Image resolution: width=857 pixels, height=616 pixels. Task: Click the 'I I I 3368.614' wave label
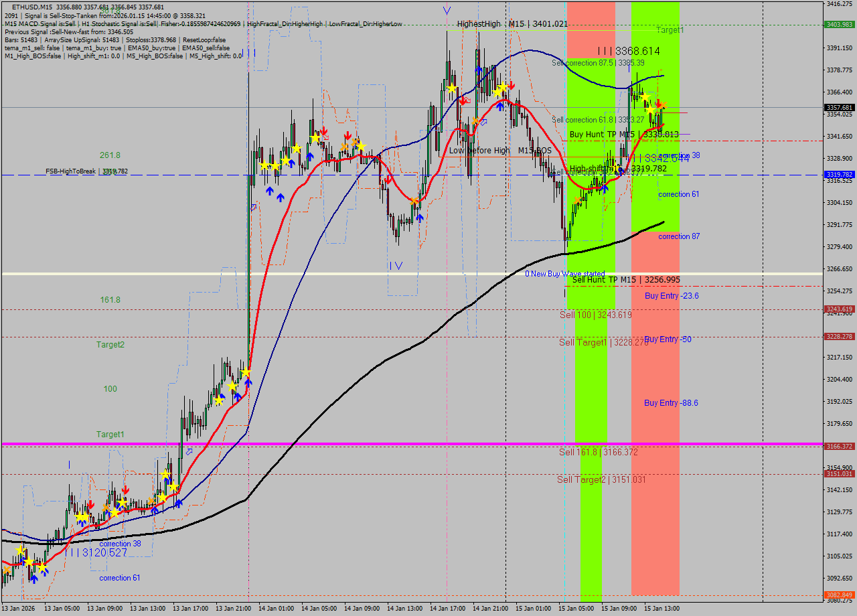629,51
